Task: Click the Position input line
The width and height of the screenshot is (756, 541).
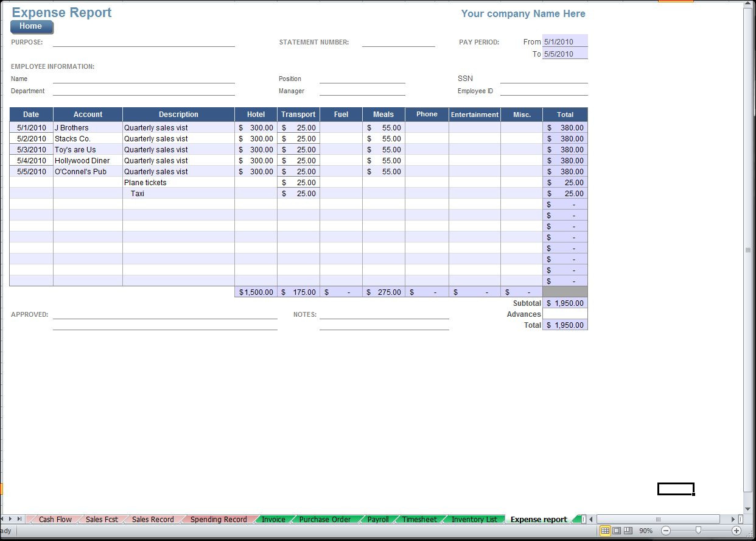Action: [x=362, y=79]
